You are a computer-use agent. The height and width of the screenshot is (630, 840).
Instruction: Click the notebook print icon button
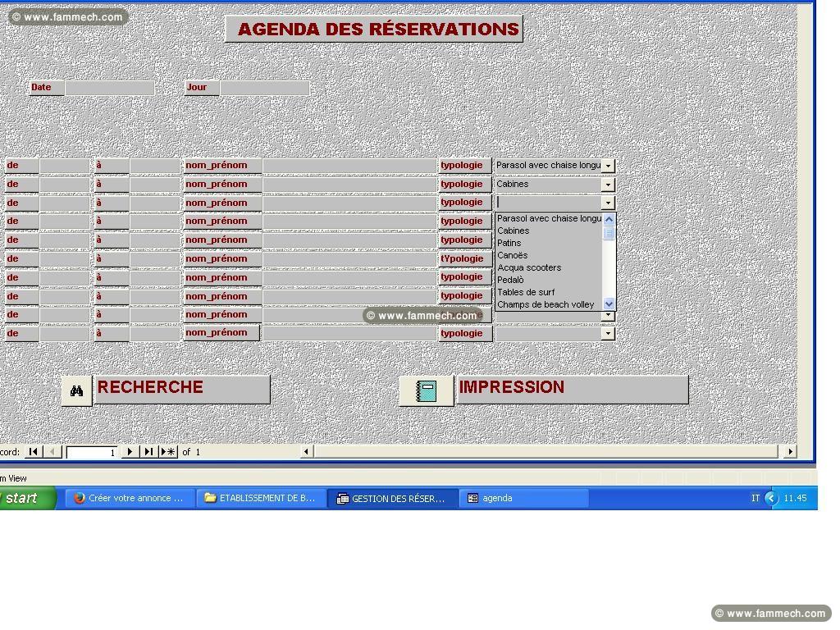[x=427, y=390]
